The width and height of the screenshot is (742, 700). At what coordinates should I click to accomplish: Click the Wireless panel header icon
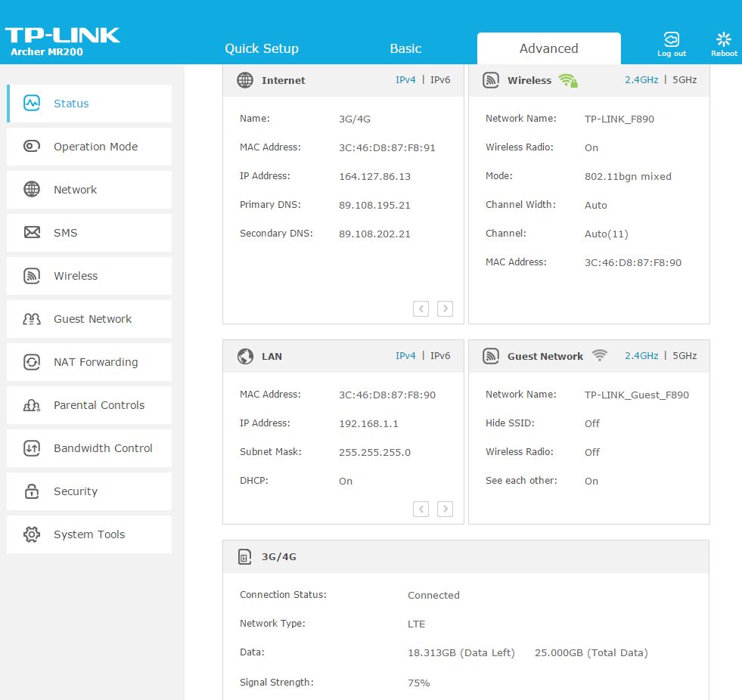[x=491, y=80]
